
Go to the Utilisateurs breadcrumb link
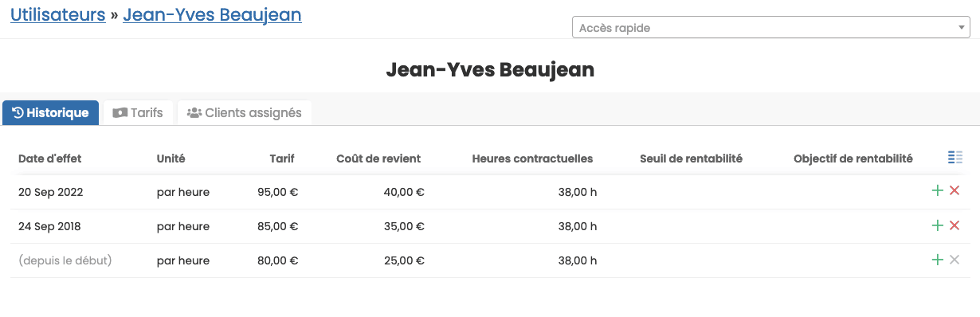pyautogui.click(x=58, y=14)
